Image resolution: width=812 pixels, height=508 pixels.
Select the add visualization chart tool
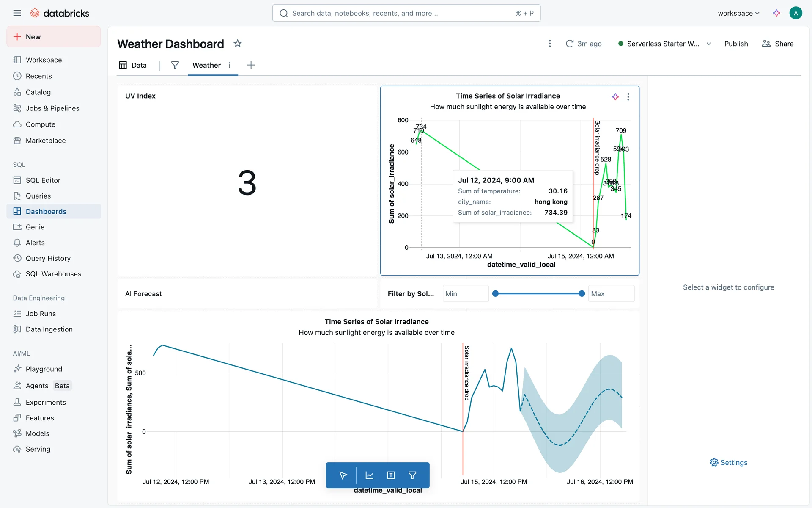tap(369, 475)
